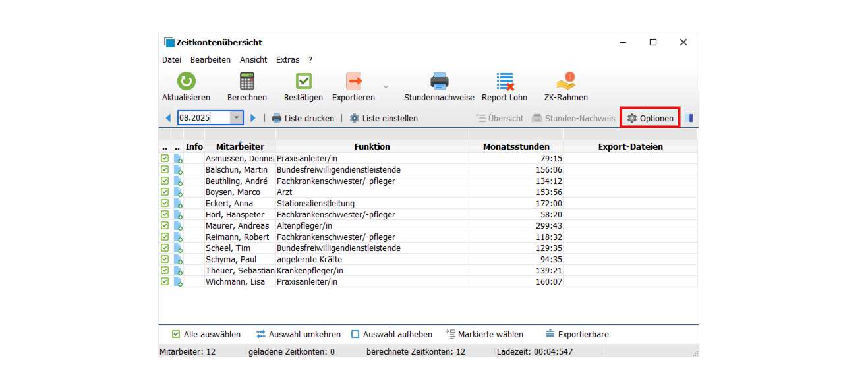Click the Optionen button
Screen dimensions: 868x371
pyautogui.click(x=650, y=119)
